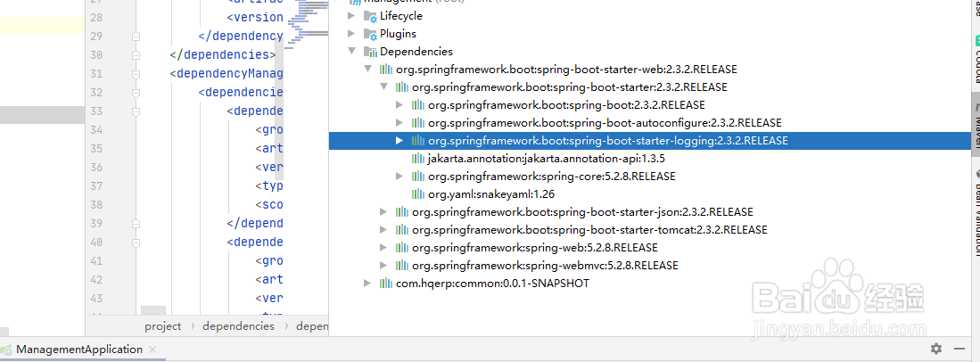Click the </dependencies> closing tag in editor
The height and width of the screenshot is (362, 980).
(223, 55)
